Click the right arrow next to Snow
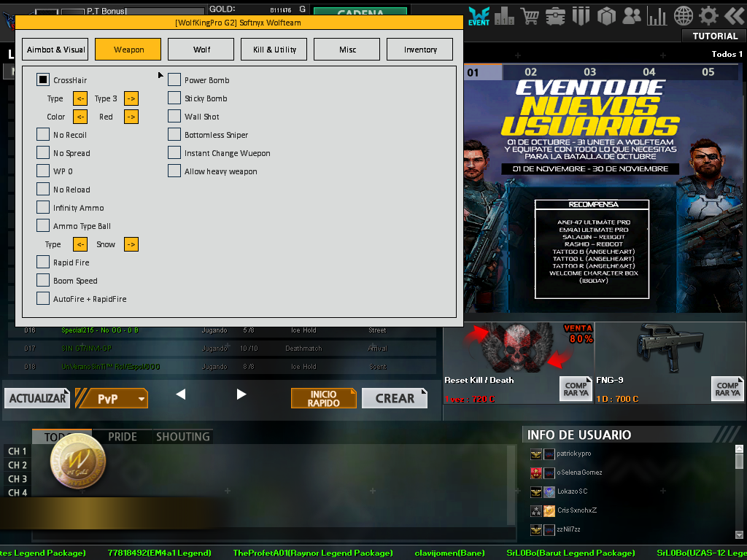The height and width of the screenshot is (560, 747). [131, 244]
